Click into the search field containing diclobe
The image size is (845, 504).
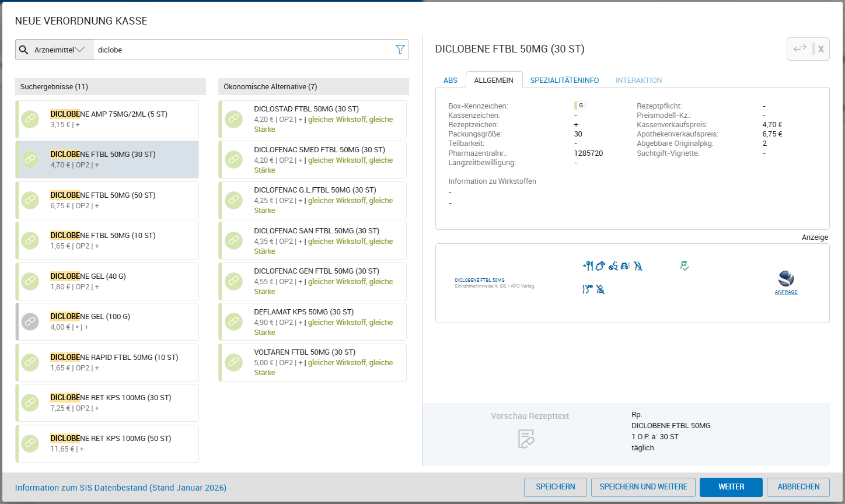tap(245, 50)
